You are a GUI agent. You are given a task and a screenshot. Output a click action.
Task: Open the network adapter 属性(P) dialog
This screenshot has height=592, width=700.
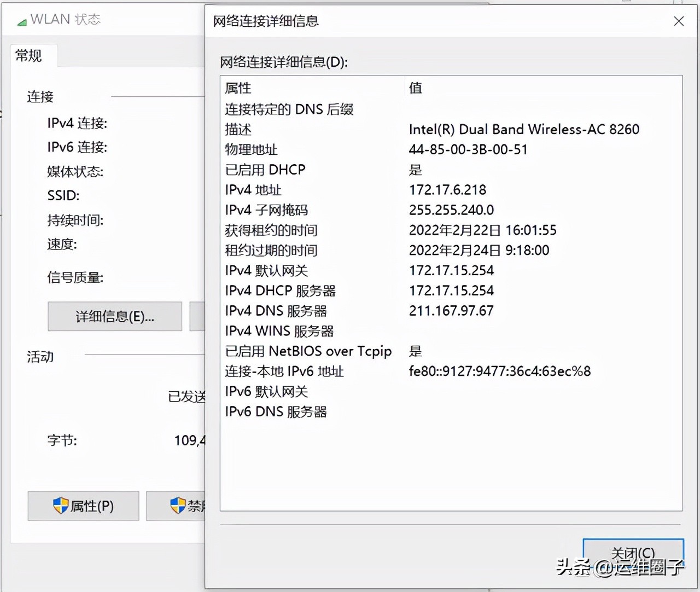click(x=83, y=506)
